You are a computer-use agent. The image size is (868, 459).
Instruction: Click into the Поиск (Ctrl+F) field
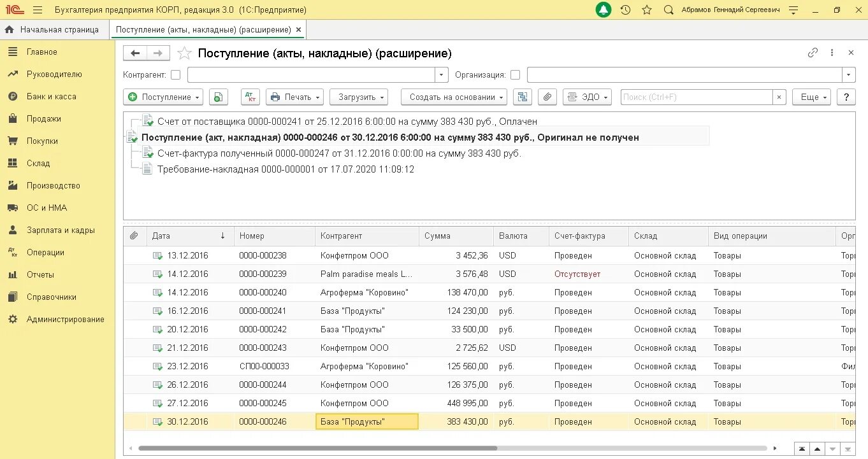pos(696,97)
